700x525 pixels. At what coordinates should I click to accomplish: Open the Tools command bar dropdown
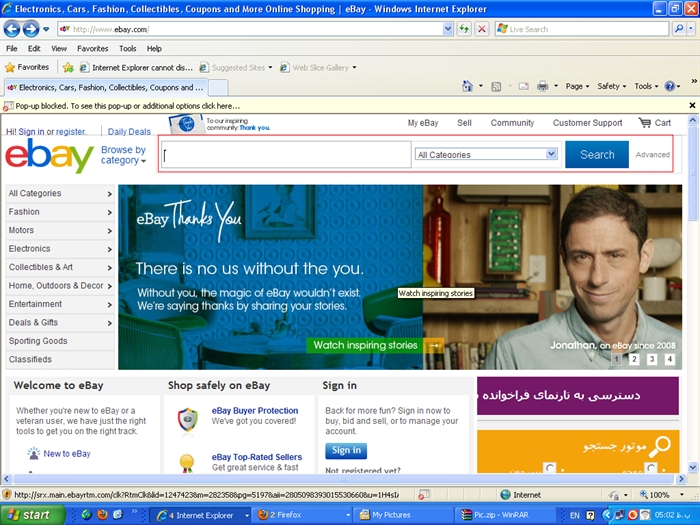coord(646,86)
